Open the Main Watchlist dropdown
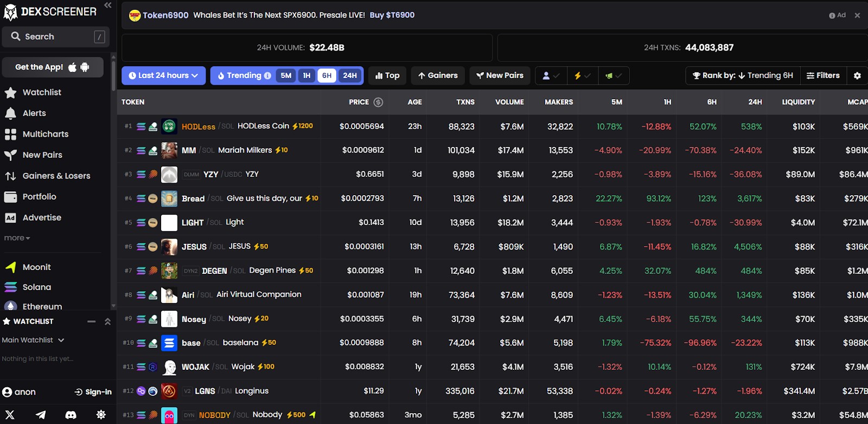868x424 pixels. coord(33,340)
